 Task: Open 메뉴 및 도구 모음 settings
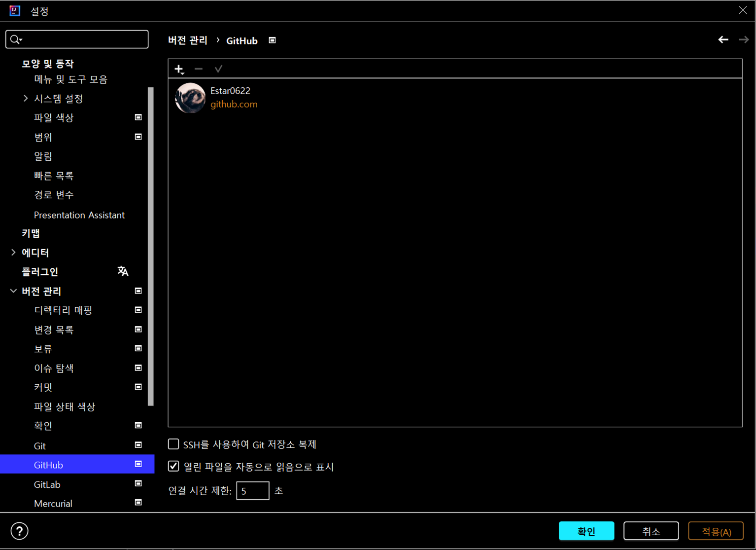pos(70,79)
